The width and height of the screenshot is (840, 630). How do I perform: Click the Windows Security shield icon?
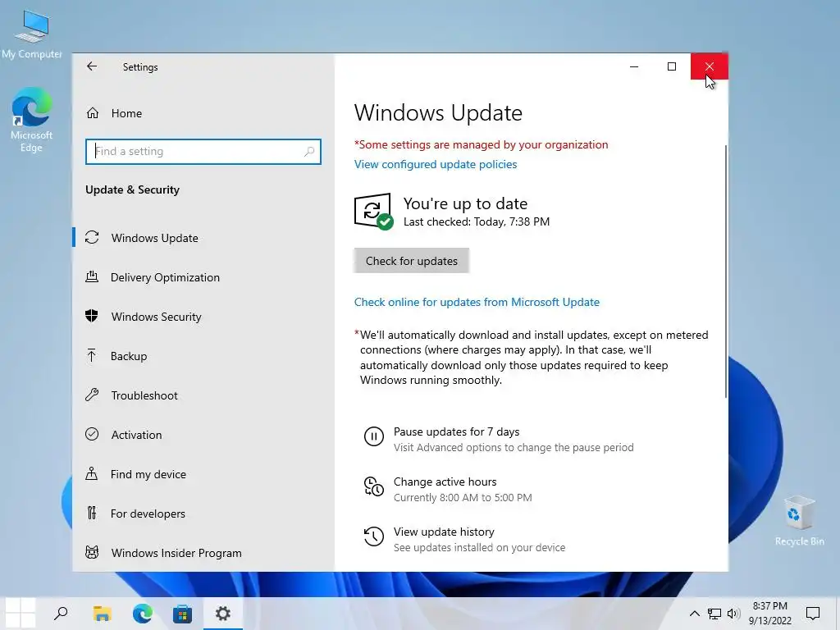point(92,316)
